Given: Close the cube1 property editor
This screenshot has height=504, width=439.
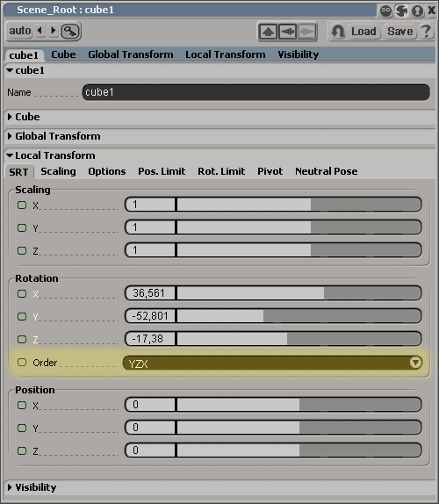Looking at the screenshot, I should click(432, 11).
